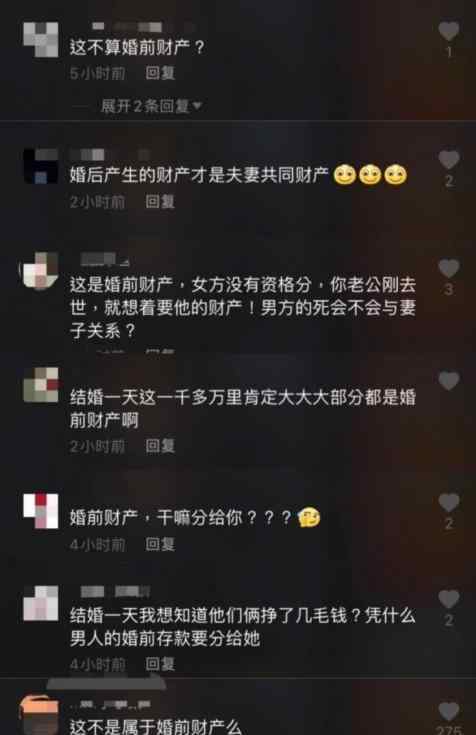Open avatar of '凭什么男人的婚前存款' commenter
Screen dimensions: 476x735
[x=41, y=603]
